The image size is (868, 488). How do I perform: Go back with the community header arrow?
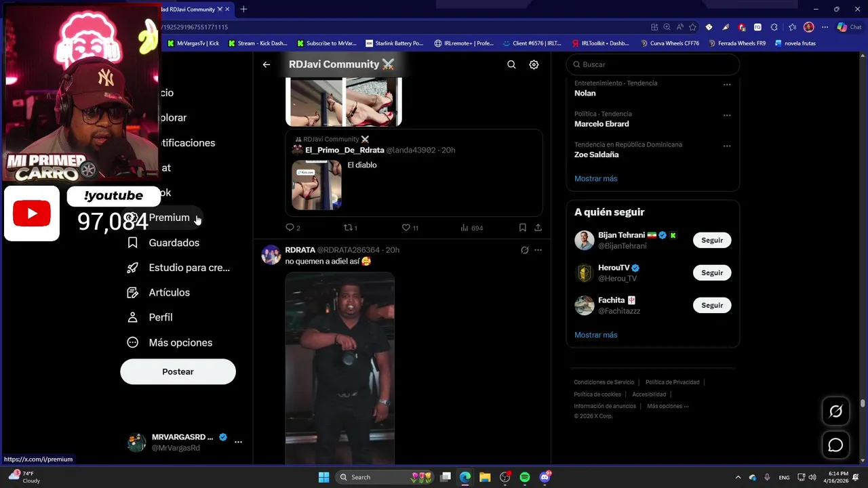tap(267, 64)
